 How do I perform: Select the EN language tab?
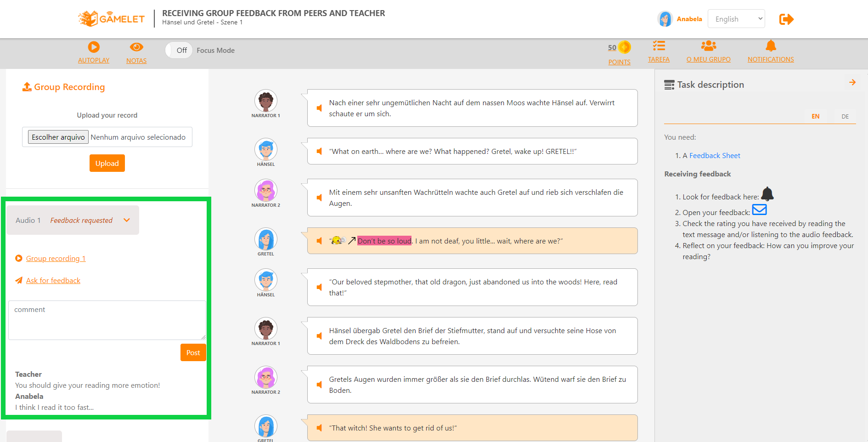pos(815,117)
